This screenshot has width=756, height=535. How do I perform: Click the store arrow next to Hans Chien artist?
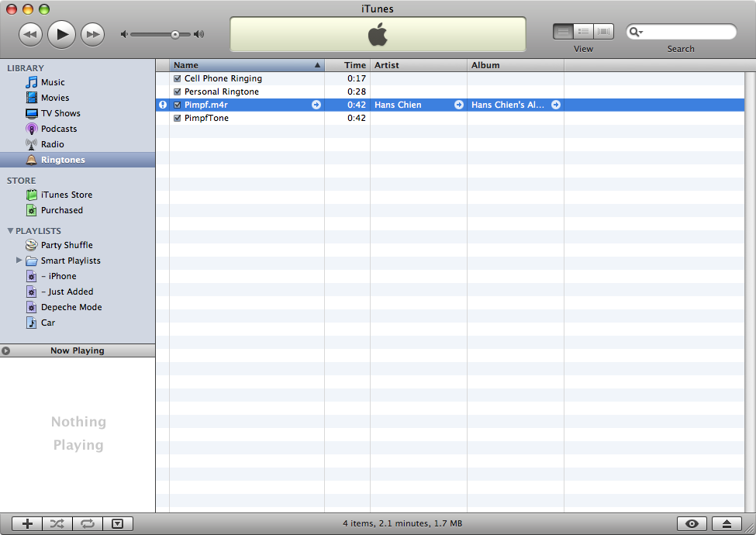point(459,105)
